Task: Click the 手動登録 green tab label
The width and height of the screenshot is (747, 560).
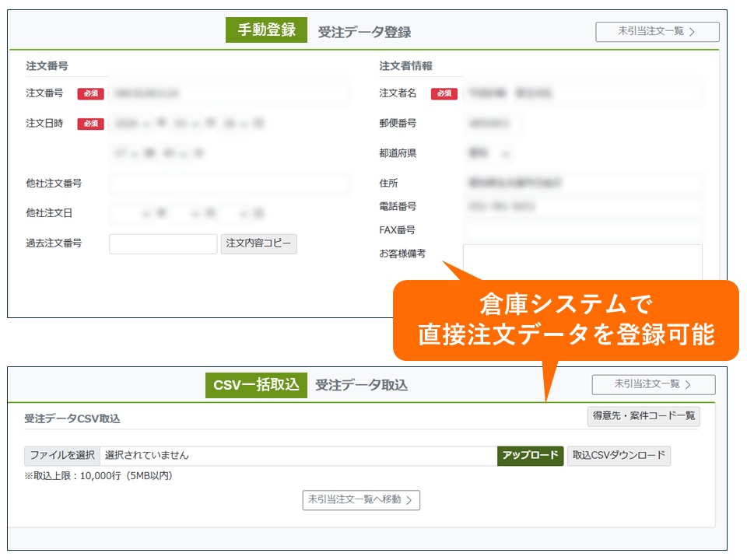Action: 266,30
